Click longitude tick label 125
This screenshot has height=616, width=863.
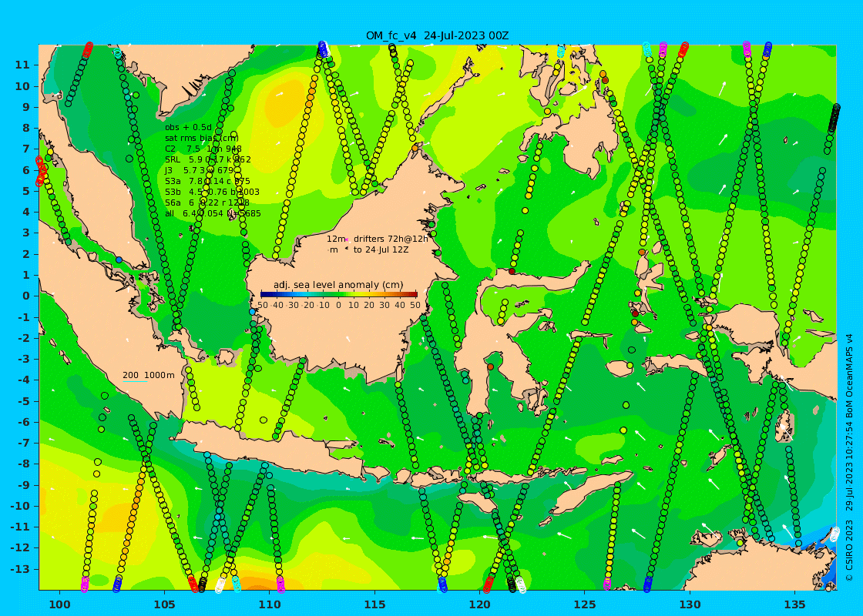click(585, 604)
